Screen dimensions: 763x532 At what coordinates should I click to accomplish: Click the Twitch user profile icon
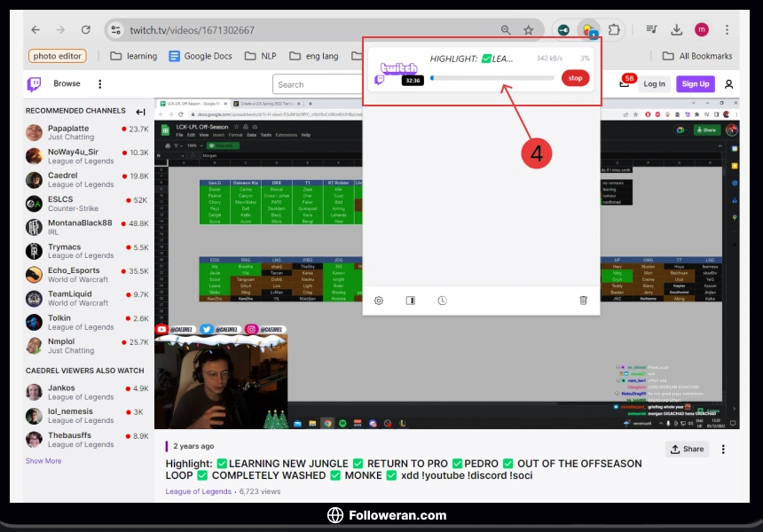[728, 84]
